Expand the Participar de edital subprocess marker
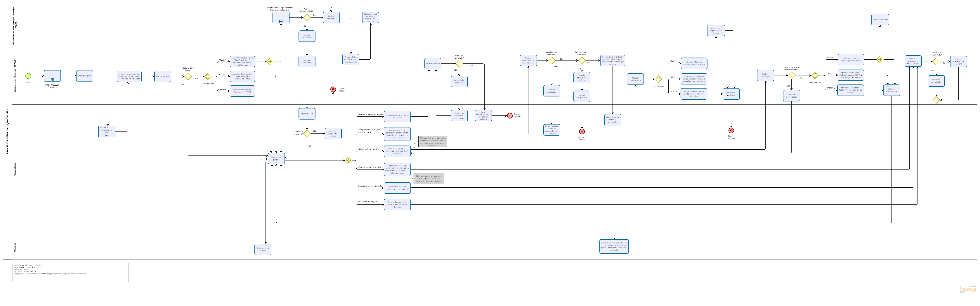 click(107, 136)
